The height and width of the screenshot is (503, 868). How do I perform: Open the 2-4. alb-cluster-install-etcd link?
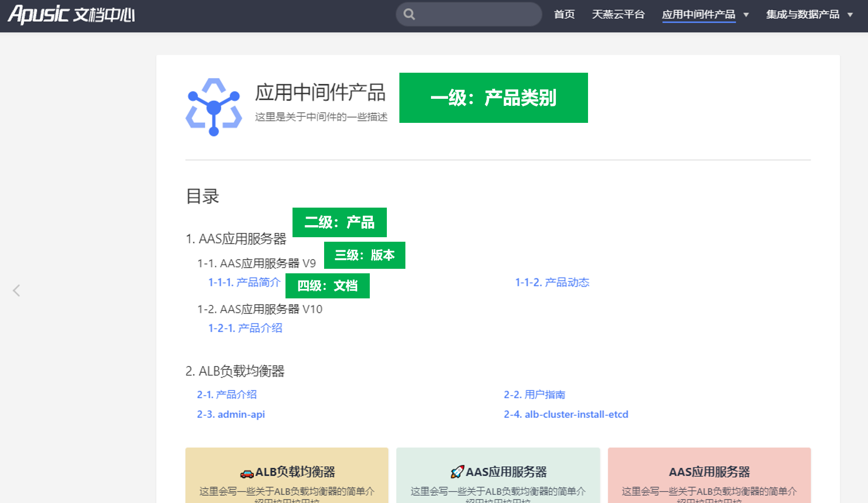[566, 414]
